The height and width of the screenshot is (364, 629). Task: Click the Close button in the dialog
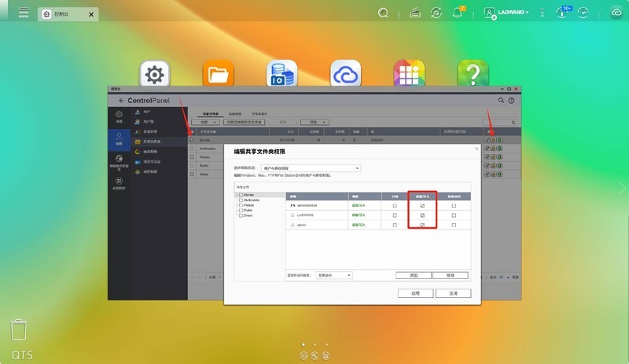pyautogui.click(x=454, y=293)
